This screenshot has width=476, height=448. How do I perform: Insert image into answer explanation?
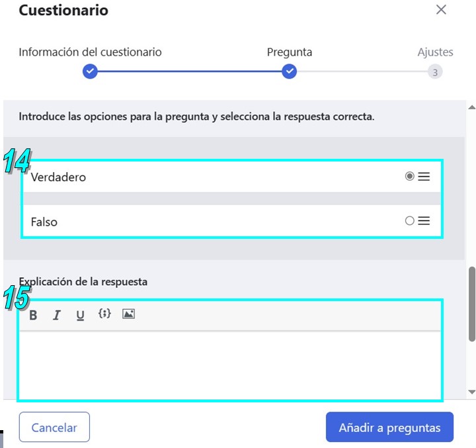(x=128, y=314)
